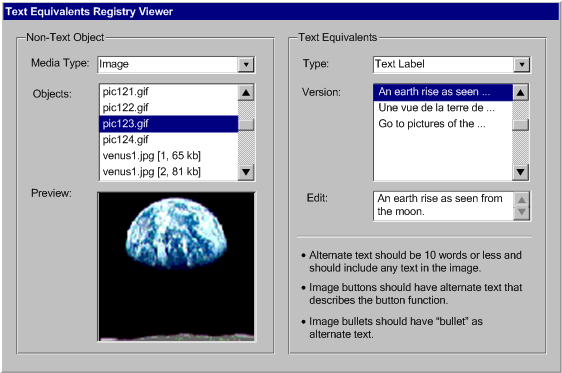Select pic122.gif in Objects list
This screenshot has height=373, width=562.
pyautogui.click(x=168, y=107)
